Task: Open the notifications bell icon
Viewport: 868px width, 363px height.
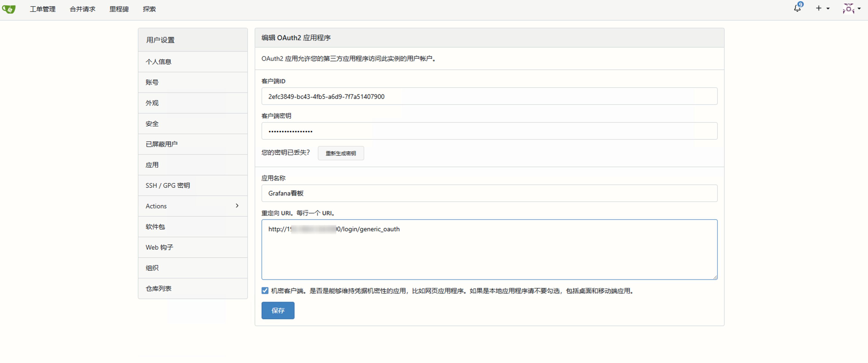Action: coord(797,8)
